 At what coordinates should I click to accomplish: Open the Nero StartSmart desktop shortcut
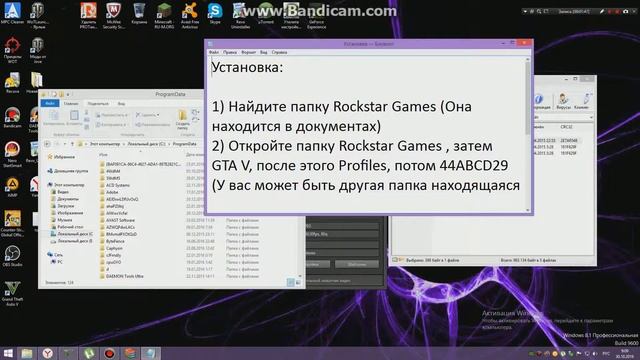click(12, 154)
